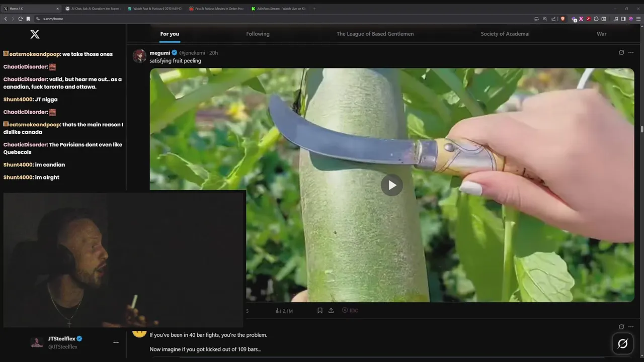
Task: Close the Home / X browser tab
Action: (x=57, y=9)
